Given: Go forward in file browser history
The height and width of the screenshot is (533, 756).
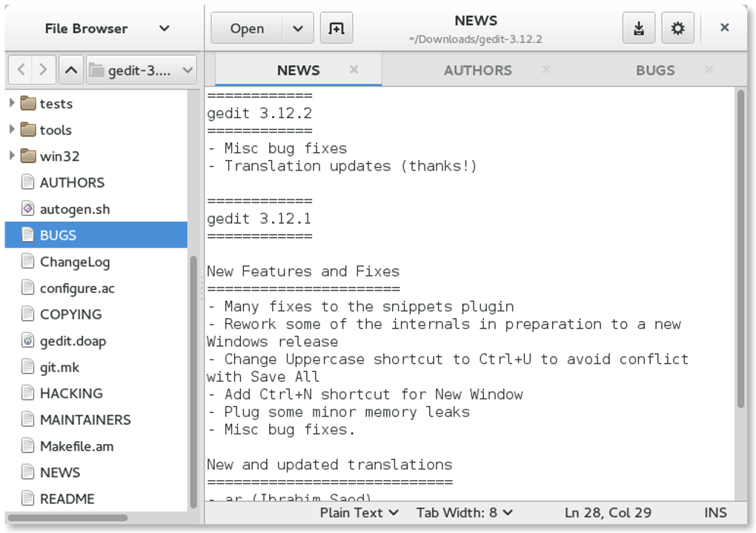Looking at the screenshot, I should pyautogui.click(x=44, y=70).
